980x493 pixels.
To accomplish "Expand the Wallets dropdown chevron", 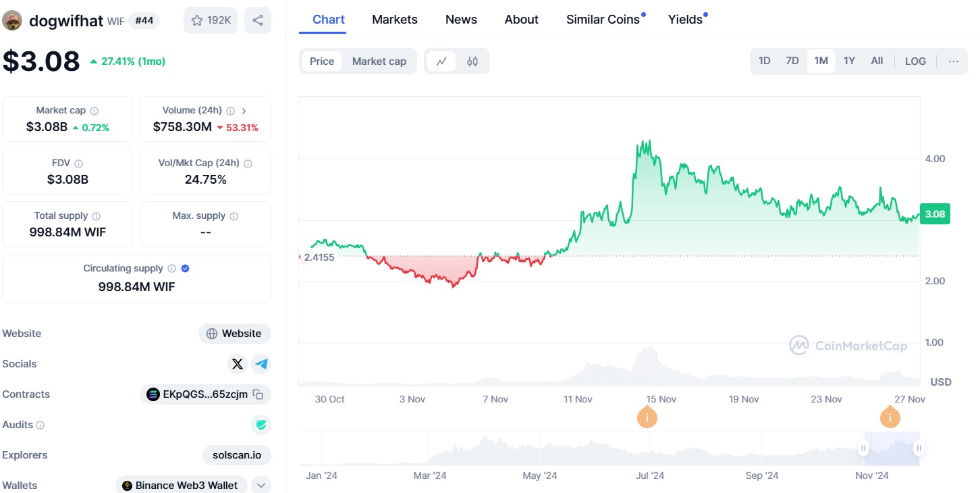I will point(261,485).
